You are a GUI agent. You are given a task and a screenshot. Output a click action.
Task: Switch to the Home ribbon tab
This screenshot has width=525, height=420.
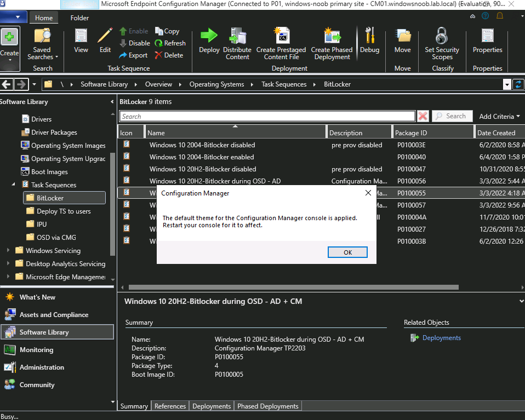tap(44, 18)
